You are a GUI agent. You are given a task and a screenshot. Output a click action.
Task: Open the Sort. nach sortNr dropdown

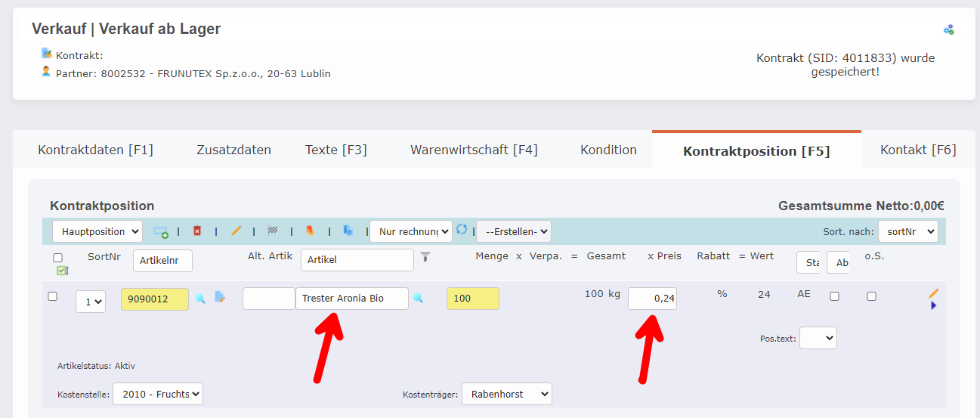click(x=908, y=231)
